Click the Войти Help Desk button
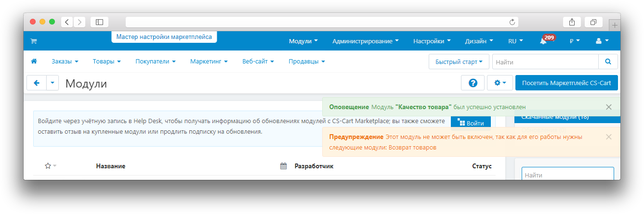 click(471, 123)
